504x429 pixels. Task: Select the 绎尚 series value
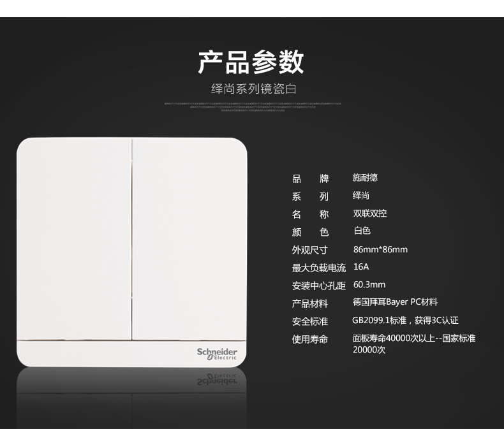pos(361,196)
